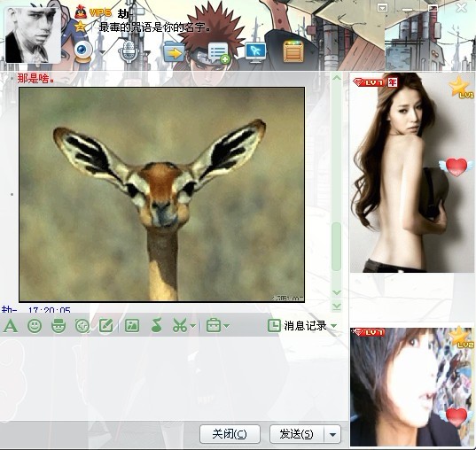Start a video call via webcam icon
Image resolution: width=476 pixels, height=450 pixels.
(82, 51)
